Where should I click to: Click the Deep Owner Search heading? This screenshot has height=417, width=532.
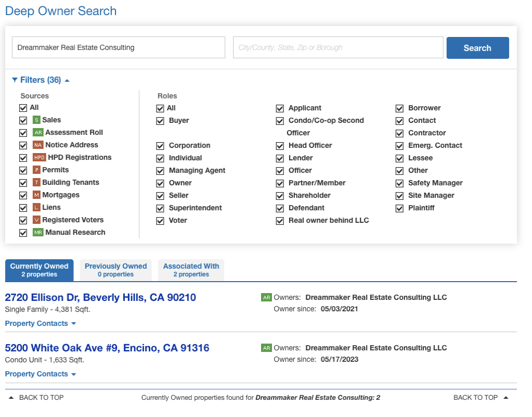(61, 11)
